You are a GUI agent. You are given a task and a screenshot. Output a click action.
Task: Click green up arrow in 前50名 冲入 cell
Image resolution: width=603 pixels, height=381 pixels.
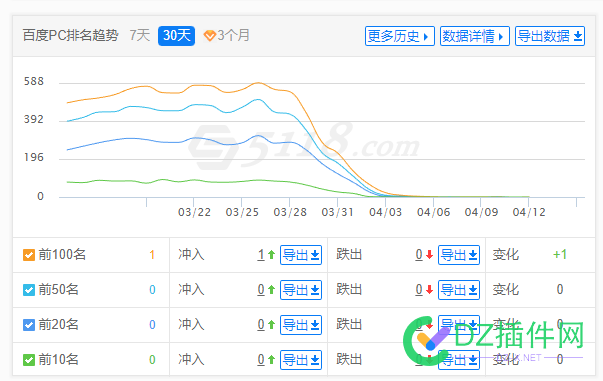pos(272,289)
